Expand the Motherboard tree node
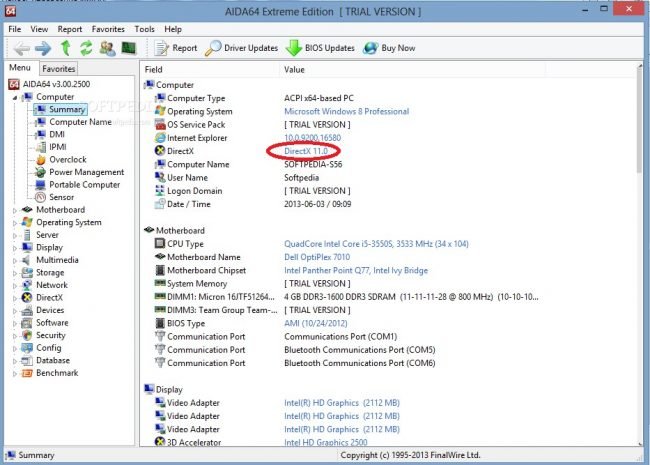The height and width of the screenshot is (465, 650). tap(14, 210)
